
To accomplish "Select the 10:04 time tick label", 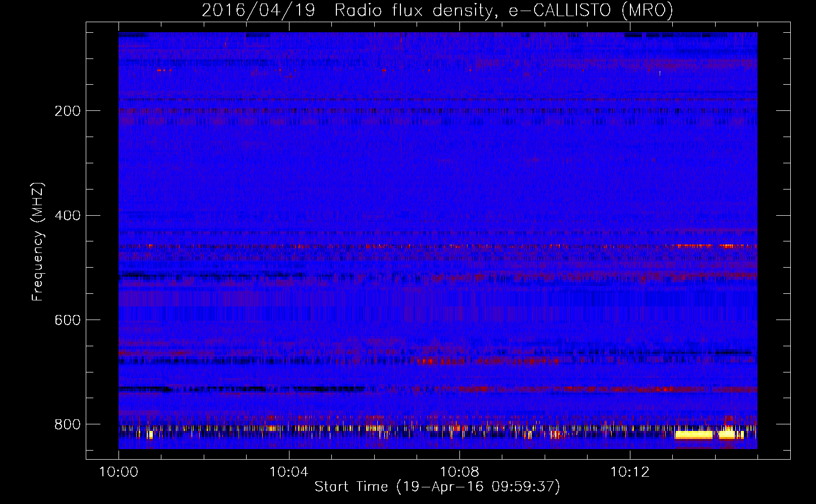I will point(289,472).
